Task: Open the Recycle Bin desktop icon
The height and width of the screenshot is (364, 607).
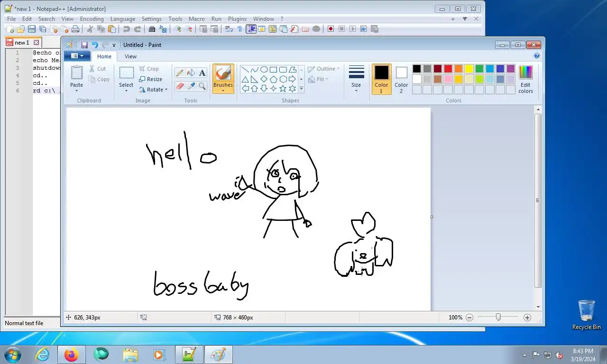Action: point(586,315)
